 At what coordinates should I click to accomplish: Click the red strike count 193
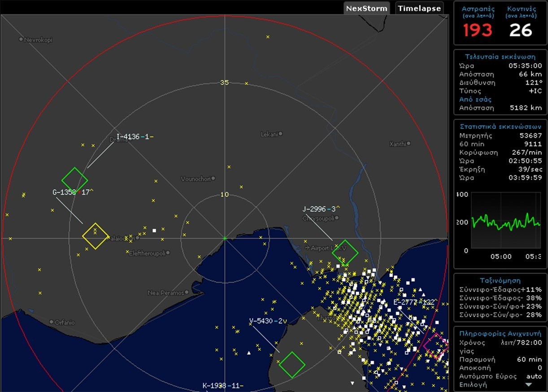coord(477,30)
